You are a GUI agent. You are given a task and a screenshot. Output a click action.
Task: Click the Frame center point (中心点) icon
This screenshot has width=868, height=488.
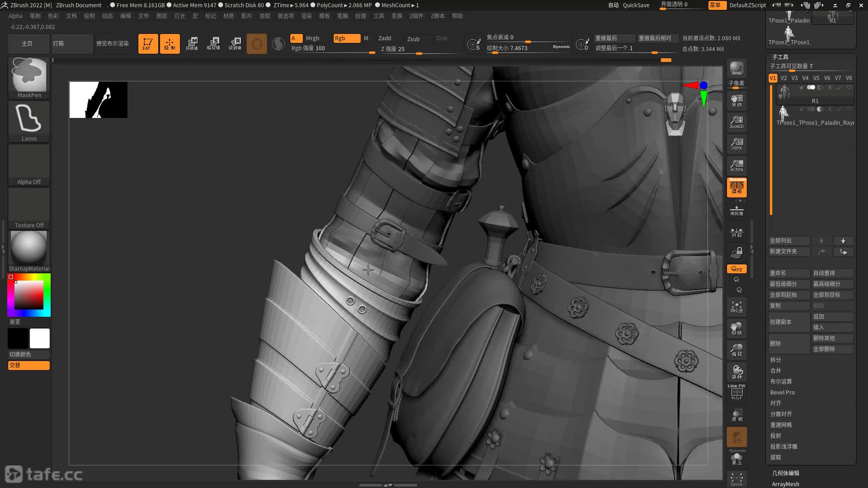tap(736, 307)
